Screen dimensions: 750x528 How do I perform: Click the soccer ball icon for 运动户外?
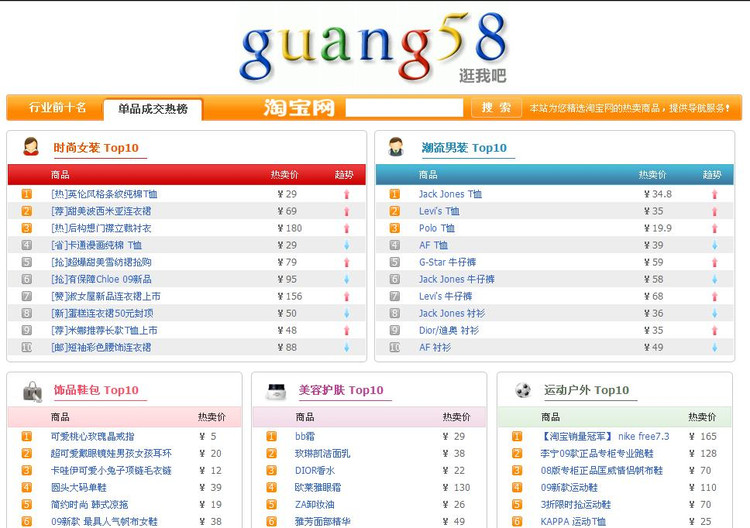tap(523, 390)
